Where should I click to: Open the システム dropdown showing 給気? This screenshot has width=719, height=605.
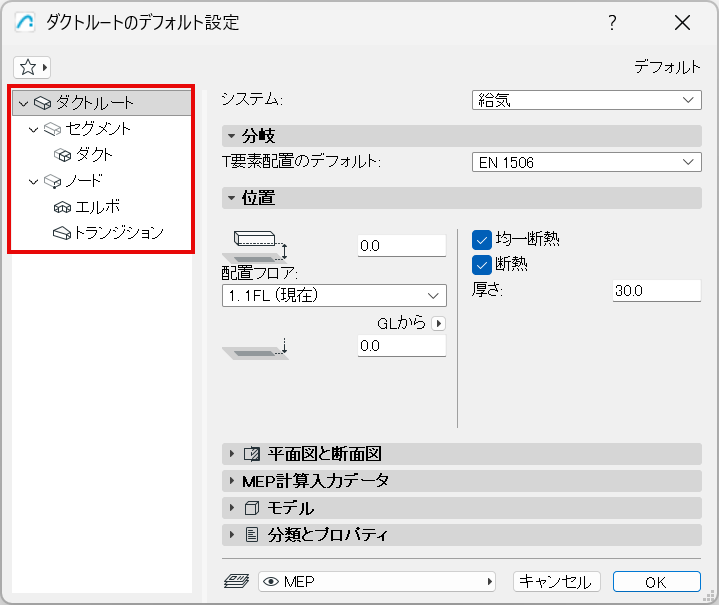click(586, 100)
